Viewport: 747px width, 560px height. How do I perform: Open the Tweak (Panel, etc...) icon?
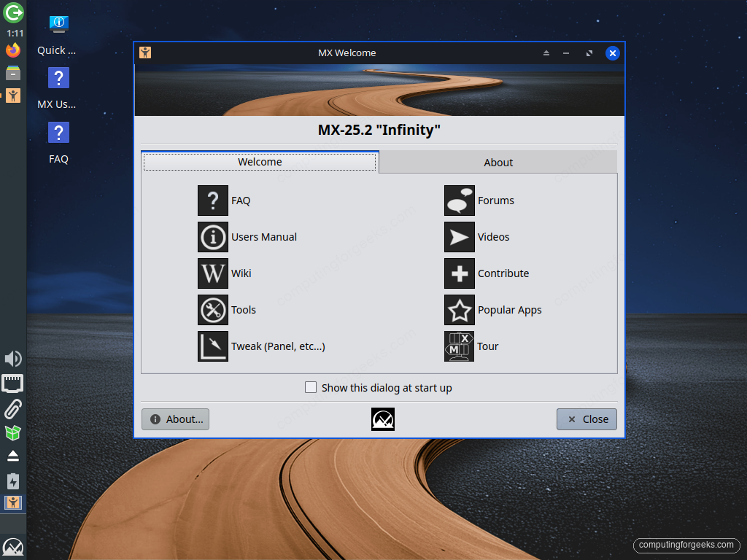(x=213, y=346)
